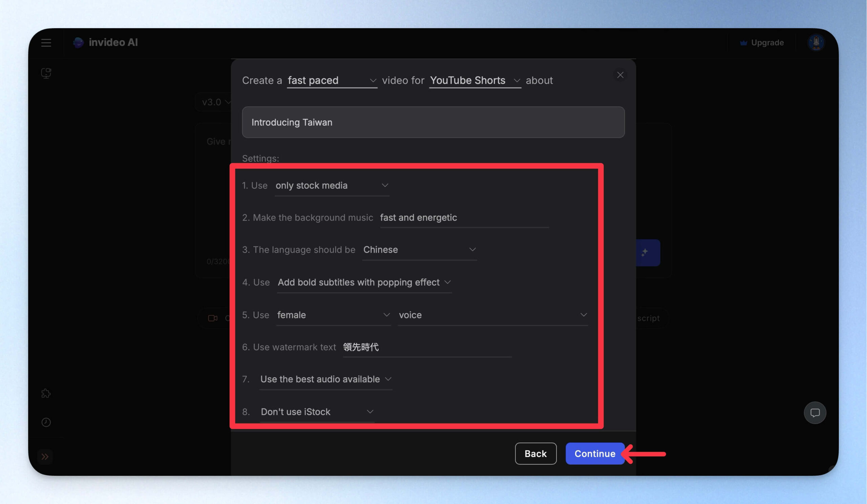867x504 pixels.
Task: Click the Upgrade button
Action: pos(761,43)
